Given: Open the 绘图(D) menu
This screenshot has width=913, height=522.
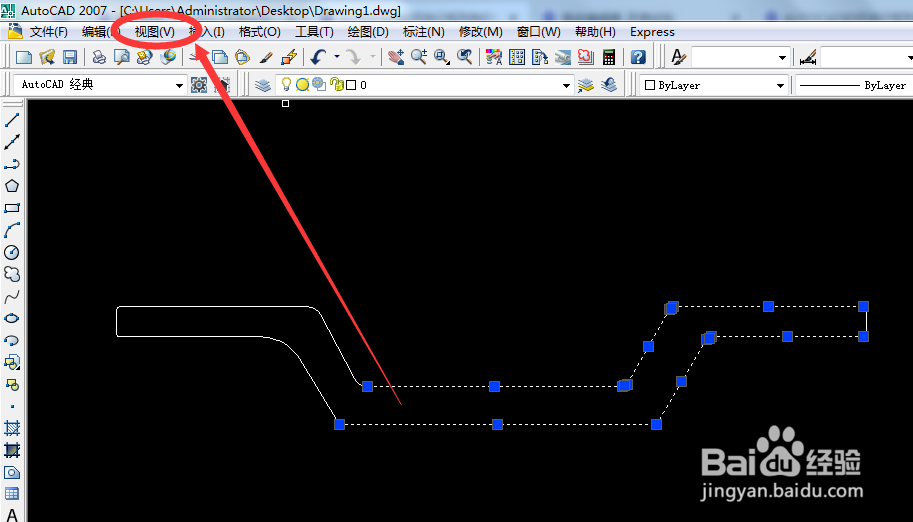Looking at the screenshot, I should click(367, 31).
